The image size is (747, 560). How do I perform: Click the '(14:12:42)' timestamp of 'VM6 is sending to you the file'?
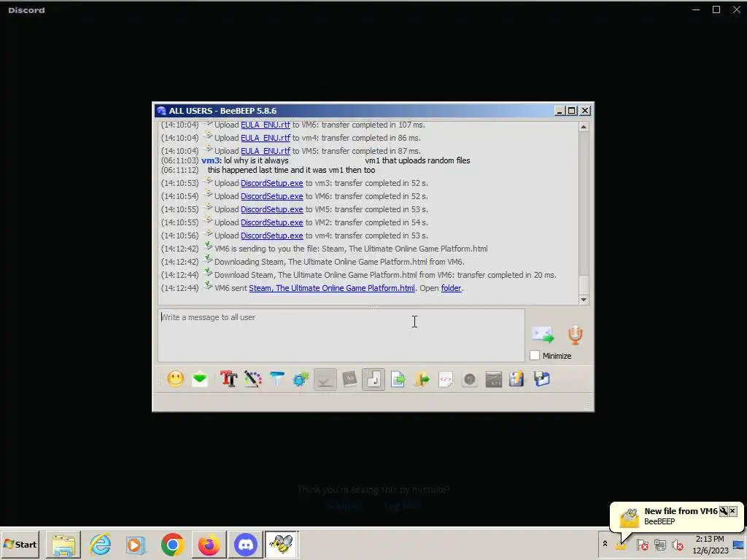click(x=179, y=249)
